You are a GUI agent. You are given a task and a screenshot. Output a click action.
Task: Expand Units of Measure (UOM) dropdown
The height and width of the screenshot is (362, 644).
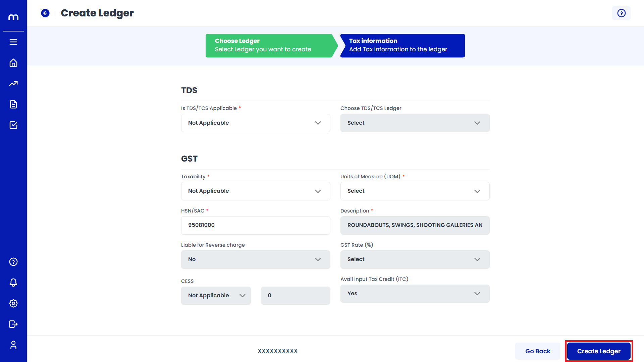point(415,191)
